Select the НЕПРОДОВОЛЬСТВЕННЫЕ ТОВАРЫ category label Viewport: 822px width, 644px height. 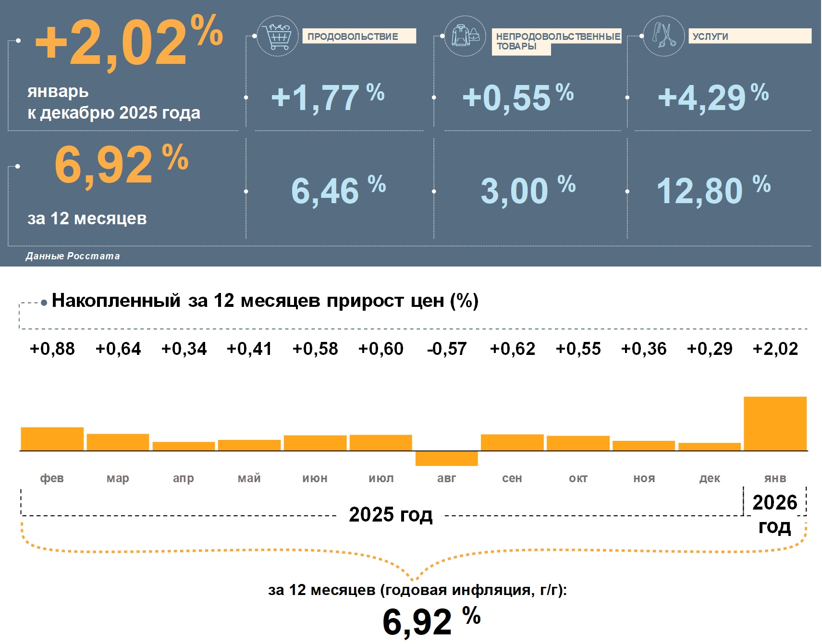556,41
